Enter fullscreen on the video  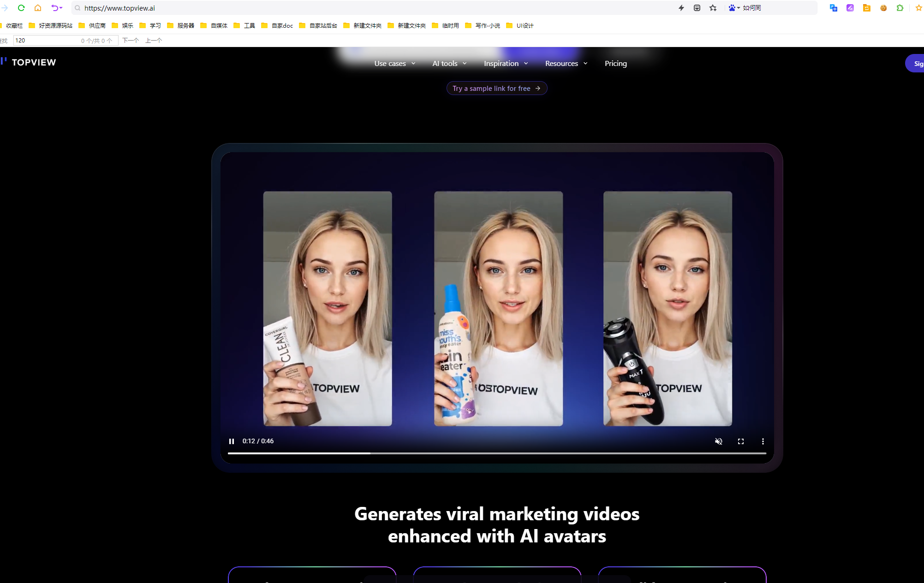point(741,441)
